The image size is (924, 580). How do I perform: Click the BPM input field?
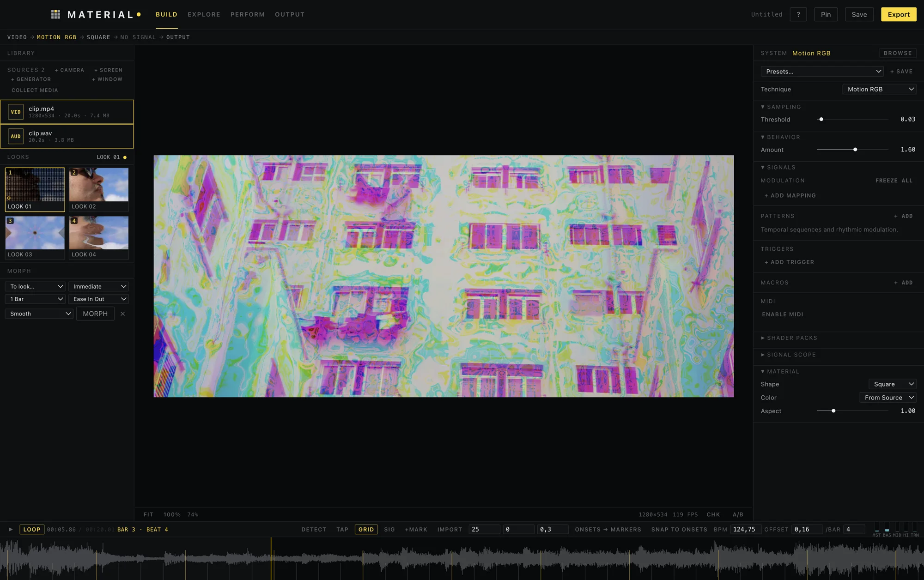point(745,529)
